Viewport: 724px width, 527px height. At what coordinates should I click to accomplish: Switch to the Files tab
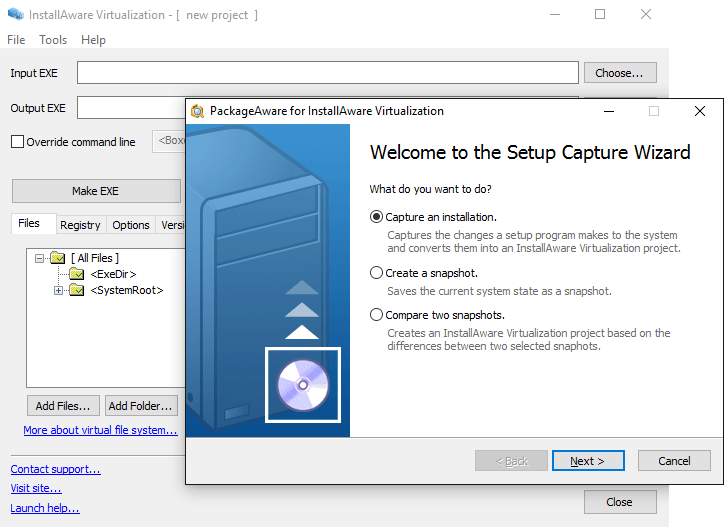click(x=34, y=224)
